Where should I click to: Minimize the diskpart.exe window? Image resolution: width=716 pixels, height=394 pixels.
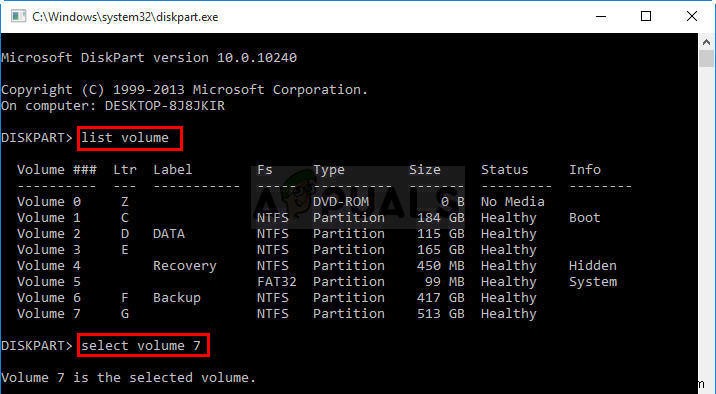coord(601,17)
